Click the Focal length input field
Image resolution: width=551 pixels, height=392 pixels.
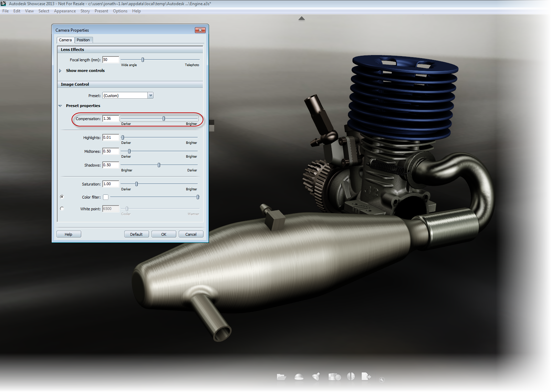pyautogui.click(x=111, y=60)
